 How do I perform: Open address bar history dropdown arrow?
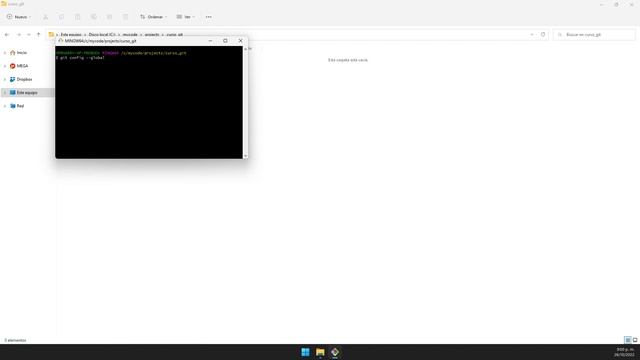pos(532,35)
